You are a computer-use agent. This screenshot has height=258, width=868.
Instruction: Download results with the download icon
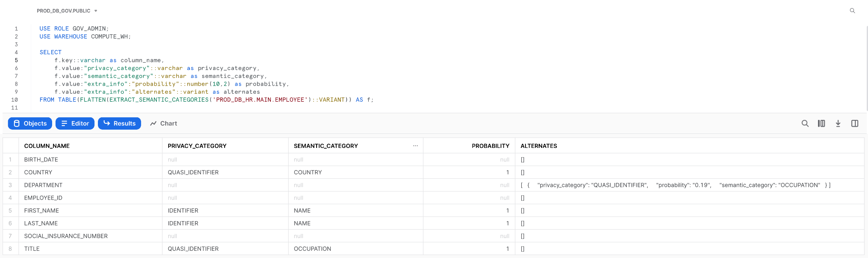click(838, 123)
